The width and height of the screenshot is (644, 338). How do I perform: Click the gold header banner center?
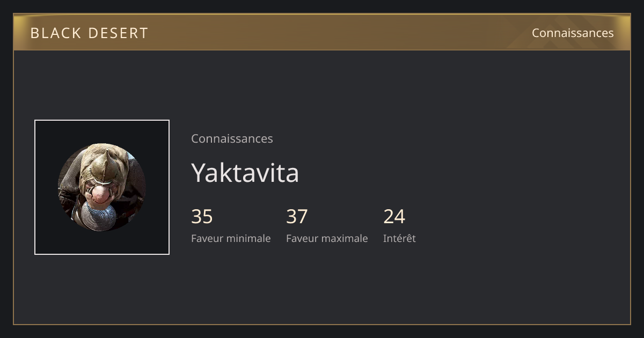tap(322, 32)
